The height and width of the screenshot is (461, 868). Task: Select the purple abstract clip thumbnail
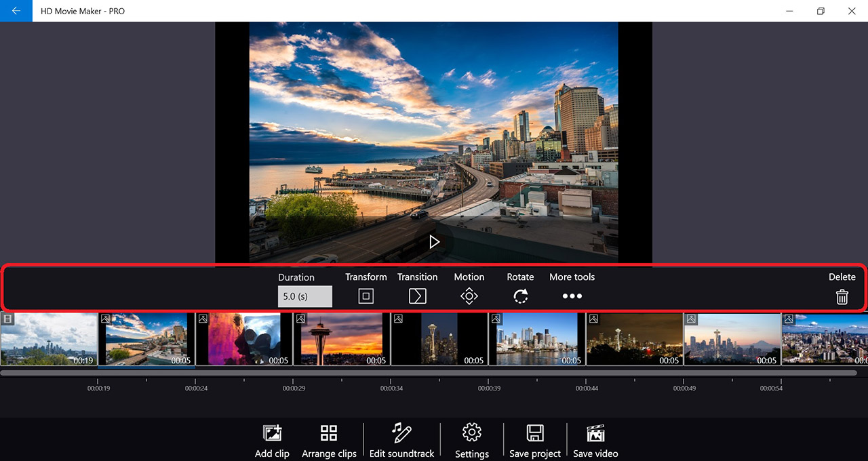coord(244,339)
